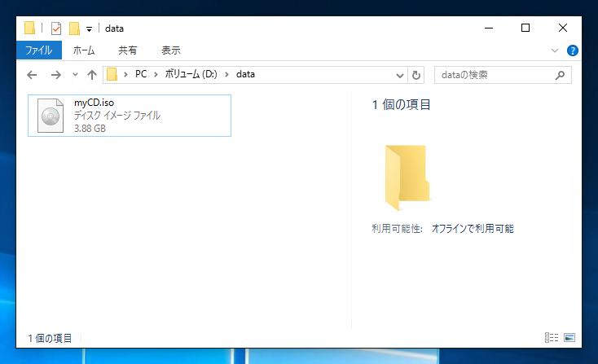This screenshot has width=598, height=364.
Task: Click 1 個の項目 in the status bar
Action: [50, 338]
